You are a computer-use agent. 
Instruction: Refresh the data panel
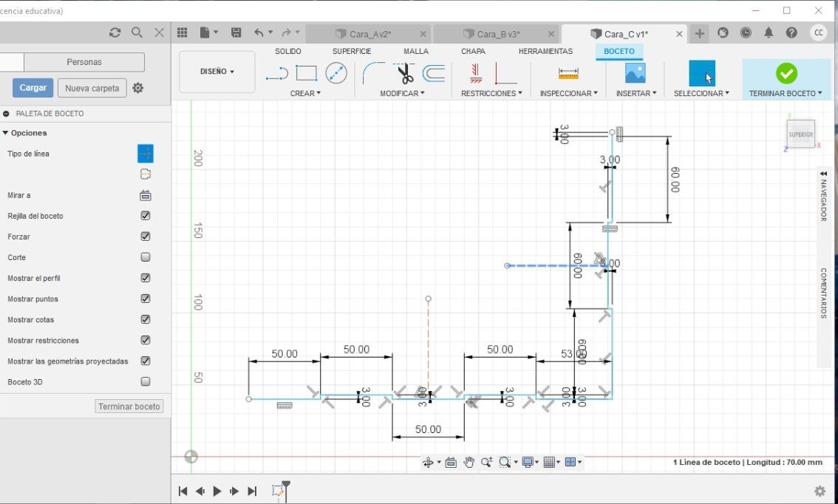115,33
